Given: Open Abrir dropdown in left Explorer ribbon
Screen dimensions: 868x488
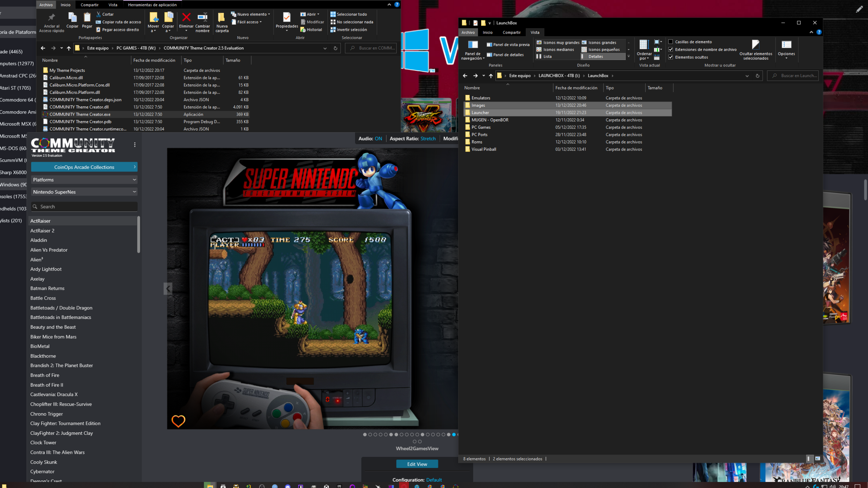Looking at the screenshot, I should tap(310, 14).
